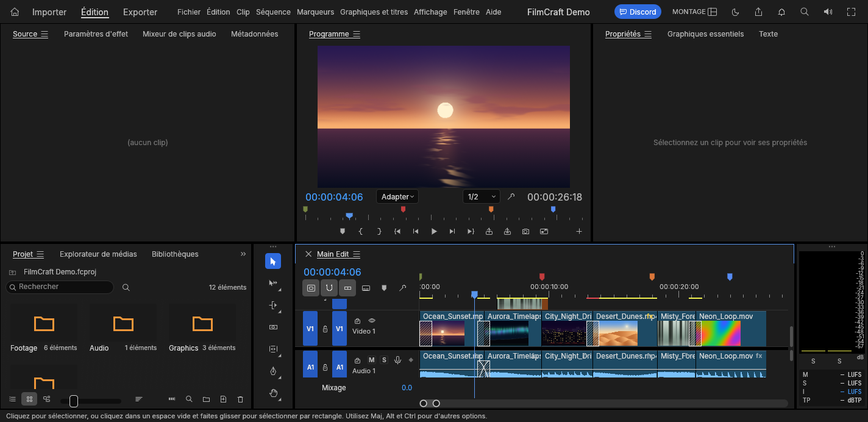The image size is (868, 422).
Task: Open Main Edit sequence hamburger menu
Action: tap(357, 254)
